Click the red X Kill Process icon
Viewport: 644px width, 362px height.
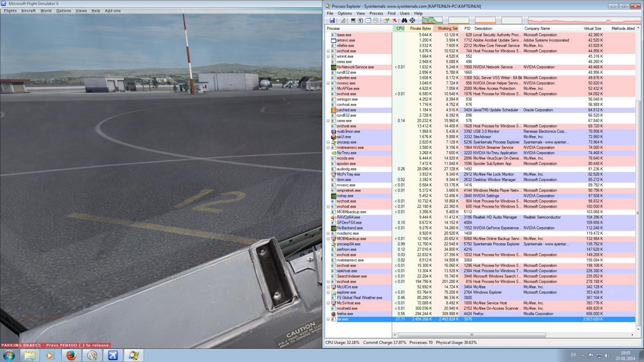tap(394, 20)
